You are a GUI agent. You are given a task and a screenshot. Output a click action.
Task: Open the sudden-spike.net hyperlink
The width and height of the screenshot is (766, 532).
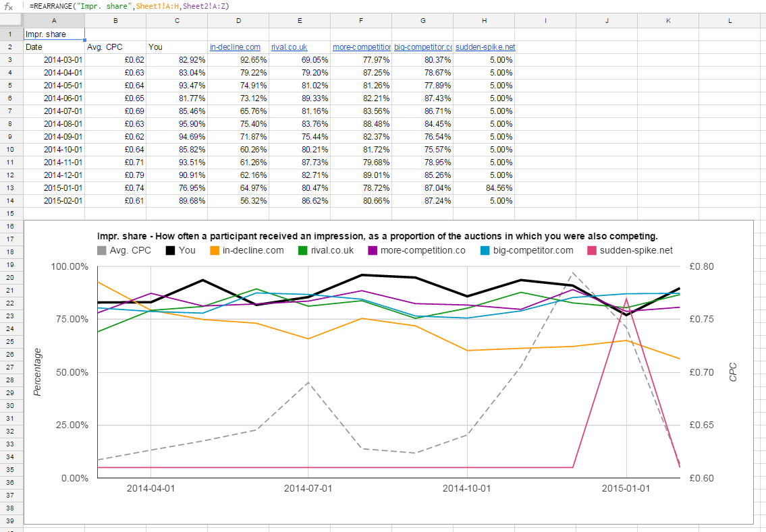click(x=486, y=47)
